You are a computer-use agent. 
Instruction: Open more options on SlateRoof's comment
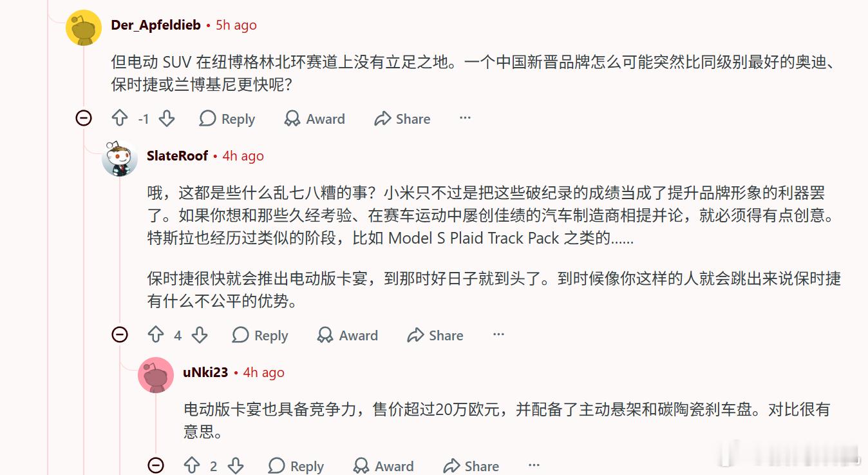498,334
